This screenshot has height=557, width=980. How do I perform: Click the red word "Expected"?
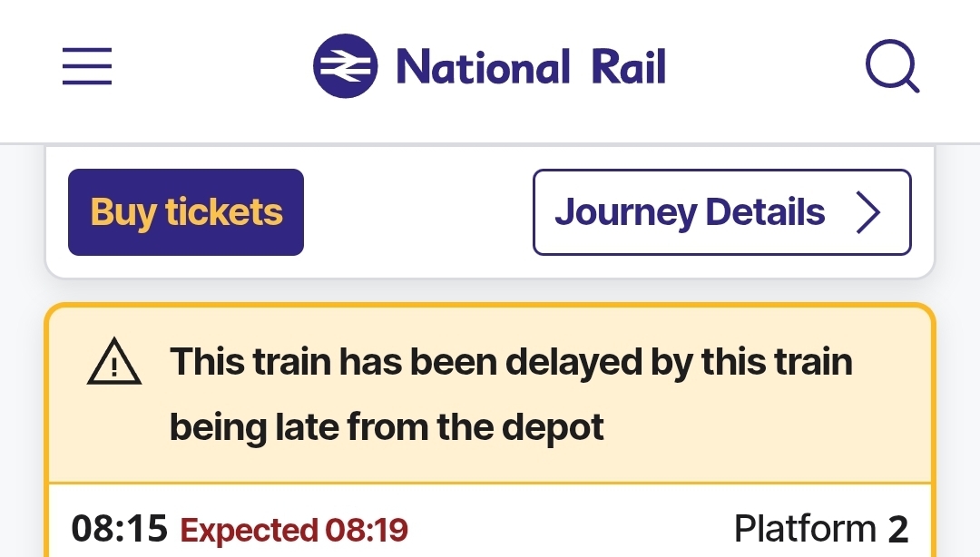point(248,530)
